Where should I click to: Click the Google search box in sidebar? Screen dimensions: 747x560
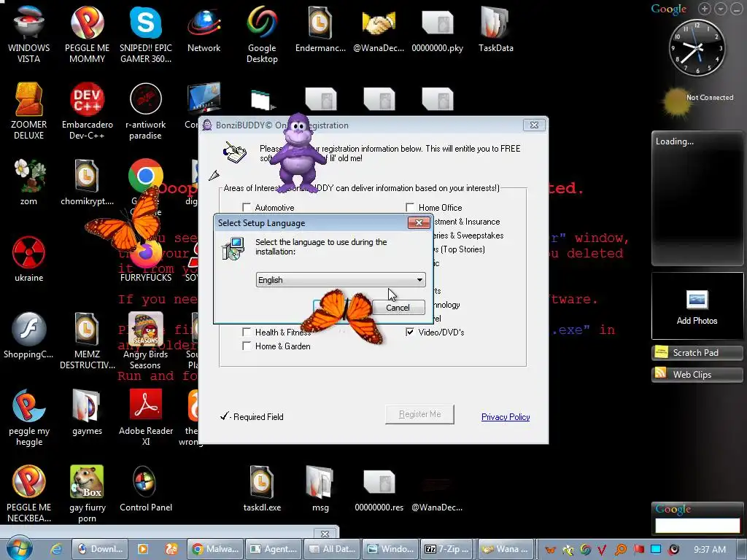pos(697,526)
